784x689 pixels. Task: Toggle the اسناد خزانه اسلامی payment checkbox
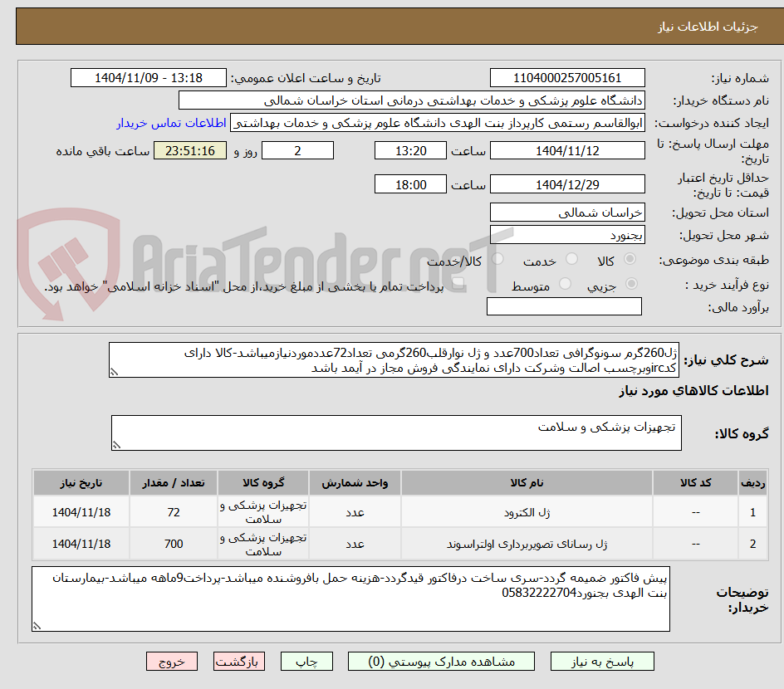(458, 285)
